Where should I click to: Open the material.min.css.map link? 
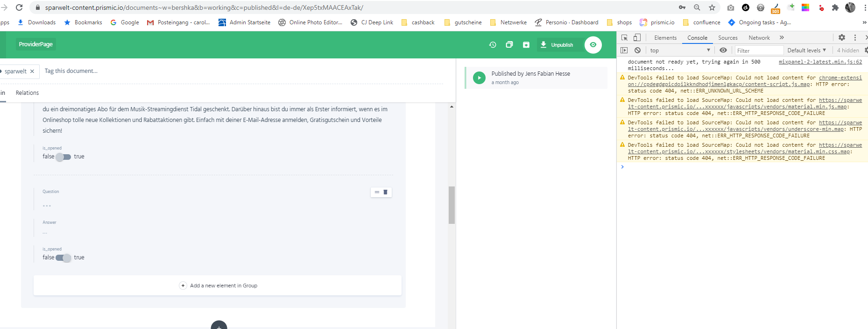point(745,149)
